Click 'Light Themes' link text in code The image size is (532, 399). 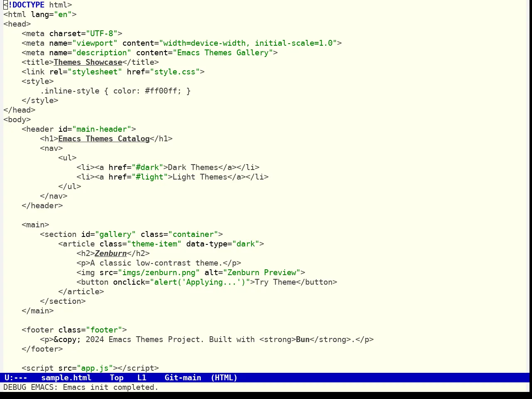click(x=200, y=177)
